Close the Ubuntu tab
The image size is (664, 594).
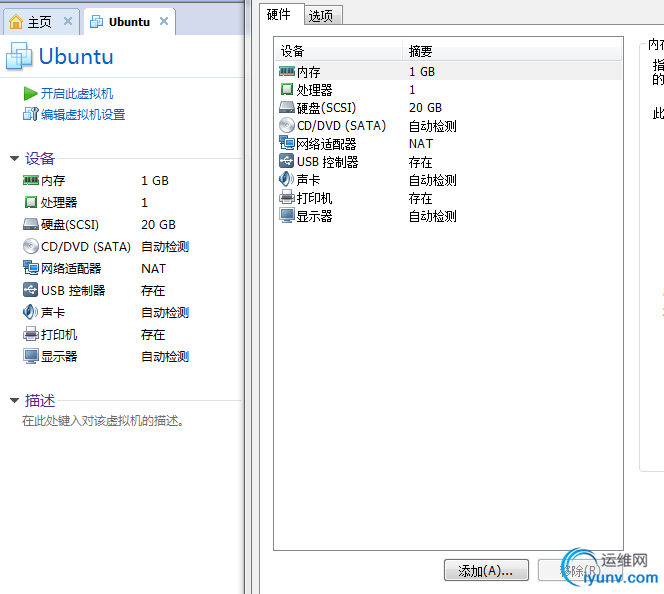click(164, 21)
